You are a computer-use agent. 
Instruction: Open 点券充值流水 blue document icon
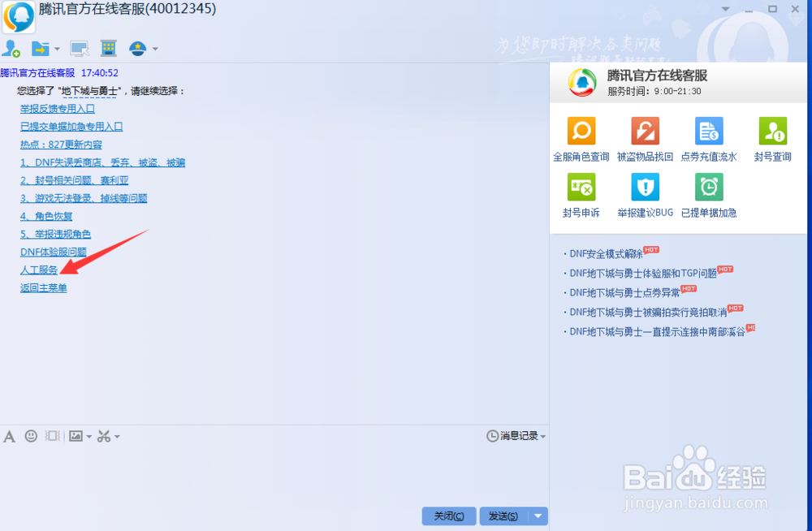tap(708, 131)
